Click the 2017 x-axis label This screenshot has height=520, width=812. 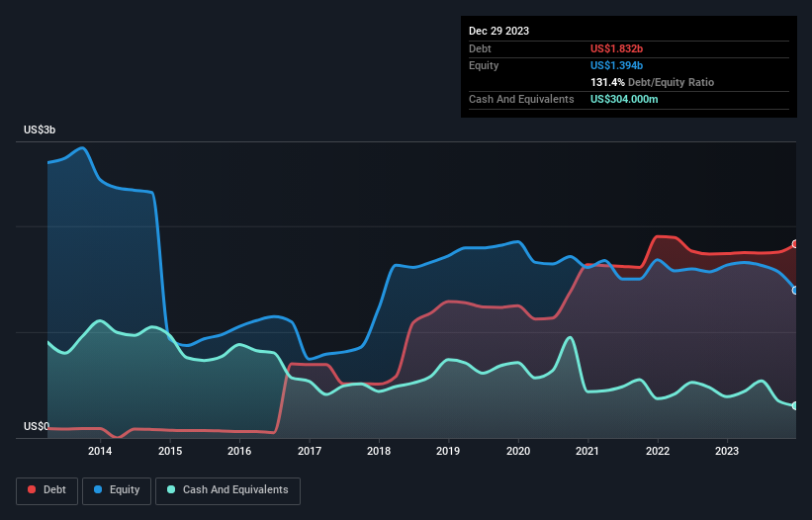(x=310, y=451)
